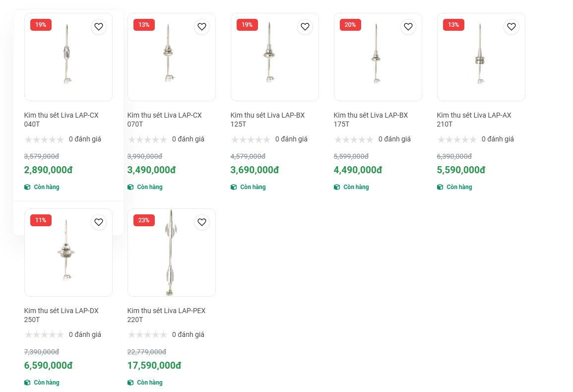Favorite the Liva LAP-CX 070T product
Image resolution: width=573 pixels, height=392 pixels.
(202, 27)
